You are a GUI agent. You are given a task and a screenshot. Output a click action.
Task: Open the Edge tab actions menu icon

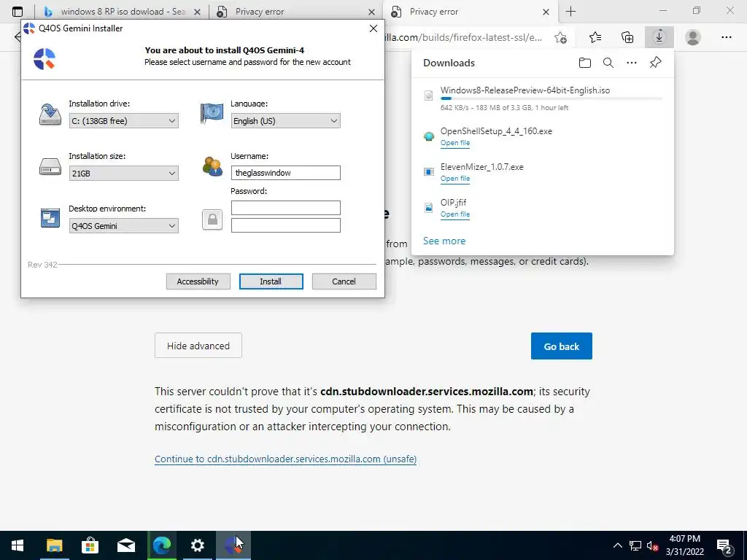pos(18,12)
